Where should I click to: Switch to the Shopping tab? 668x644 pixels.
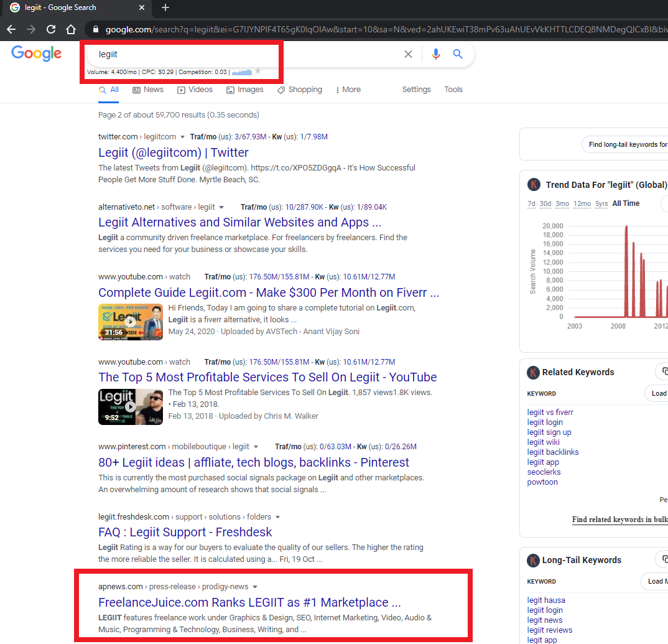coord(300,90)
